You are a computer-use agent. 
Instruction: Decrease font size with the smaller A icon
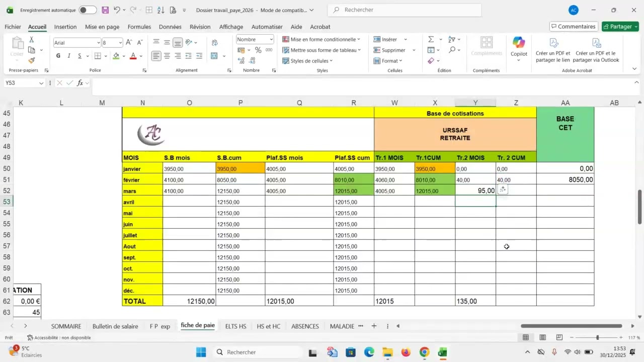click(139, 42)
